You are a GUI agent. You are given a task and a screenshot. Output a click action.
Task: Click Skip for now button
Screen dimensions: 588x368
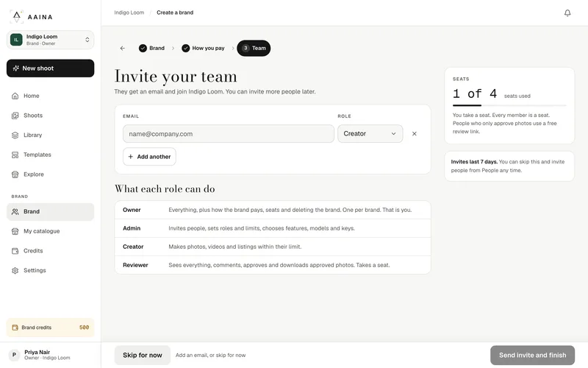(x=143, y=355)
